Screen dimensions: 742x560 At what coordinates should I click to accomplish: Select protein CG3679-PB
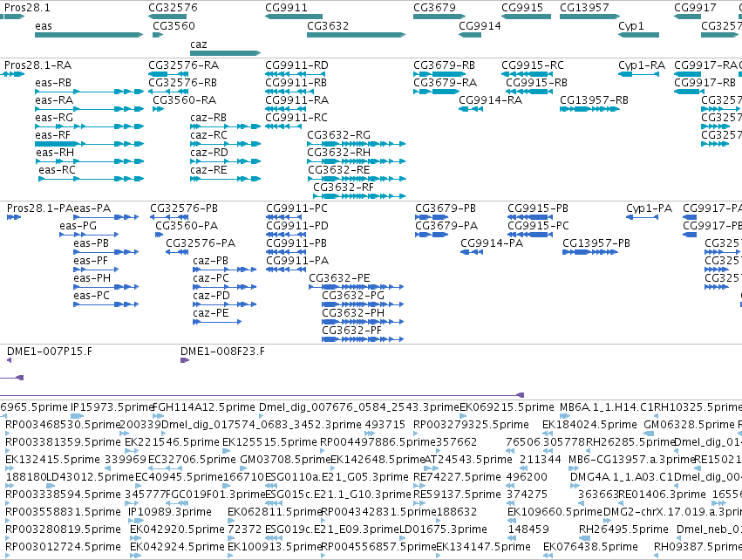point(432,217)
